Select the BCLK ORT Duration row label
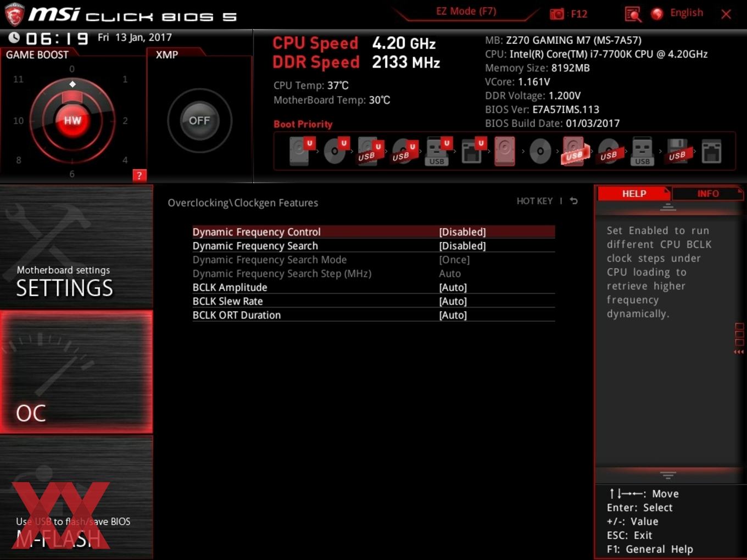Image resolution: width=747 pixels, height=560 pixels. coord(237,315)
